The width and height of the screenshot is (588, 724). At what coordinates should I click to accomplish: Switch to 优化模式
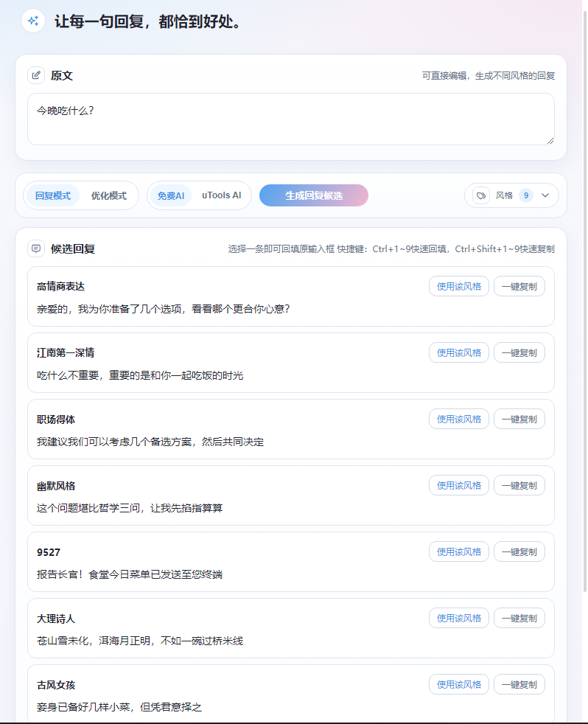[108, 195]
